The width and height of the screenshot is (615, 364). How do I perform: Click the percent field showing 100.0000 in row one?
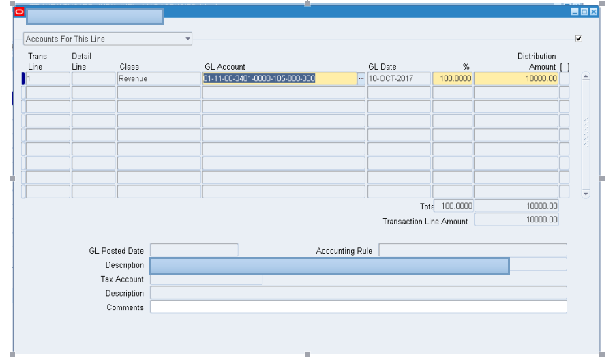point(453,78)
